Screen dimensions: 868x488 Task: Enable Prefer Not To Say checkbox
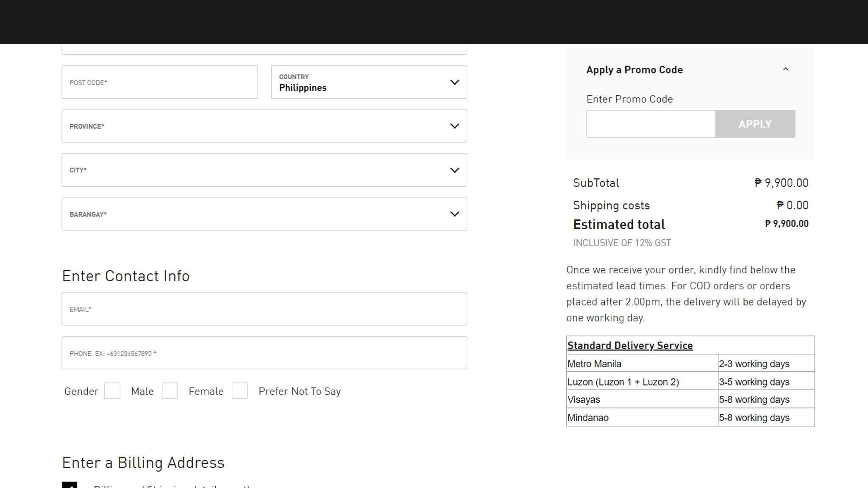(239, 391)
